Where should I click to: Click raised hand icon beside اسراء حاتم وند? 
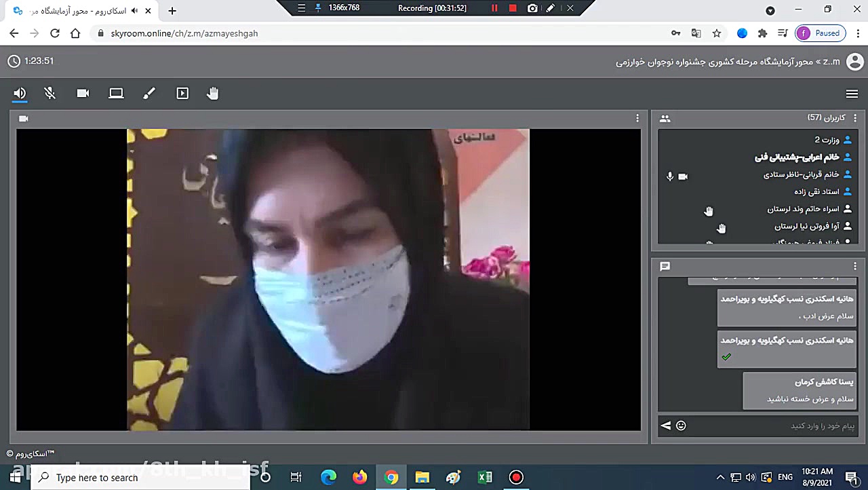709,211
